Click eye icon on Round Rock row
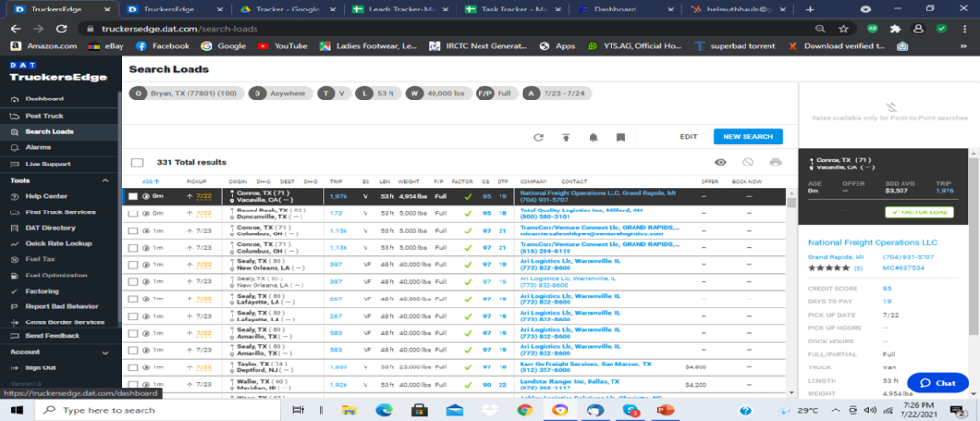980x421 pixels. click(145, 213)
